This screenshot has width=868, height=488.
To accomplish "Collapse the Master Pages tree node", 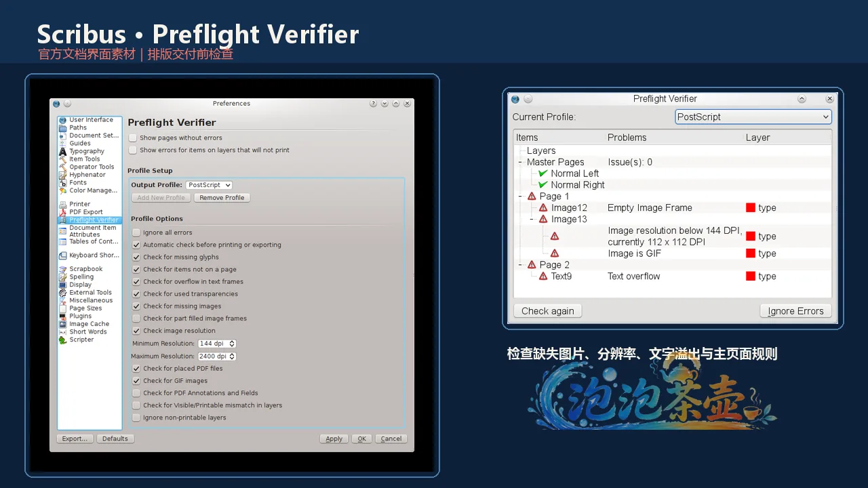I will click(520, 163).
